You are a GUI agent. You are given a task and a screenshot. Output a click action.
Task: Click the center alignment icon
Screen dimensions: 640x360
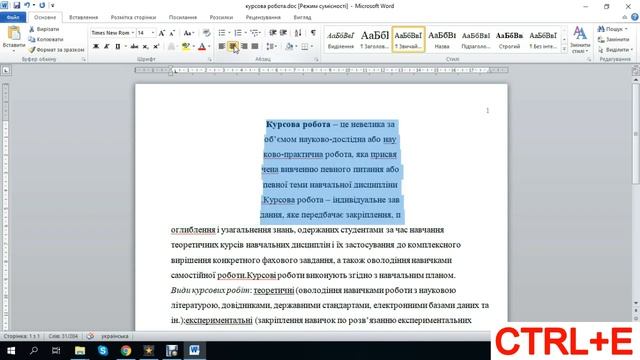tap(233, 47)
